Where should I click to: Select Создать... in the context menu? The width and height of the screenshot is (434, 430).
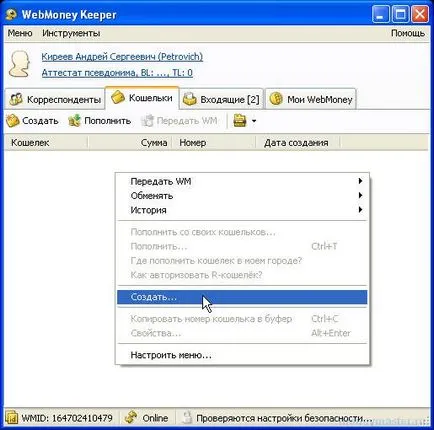(x=242, y=297)
